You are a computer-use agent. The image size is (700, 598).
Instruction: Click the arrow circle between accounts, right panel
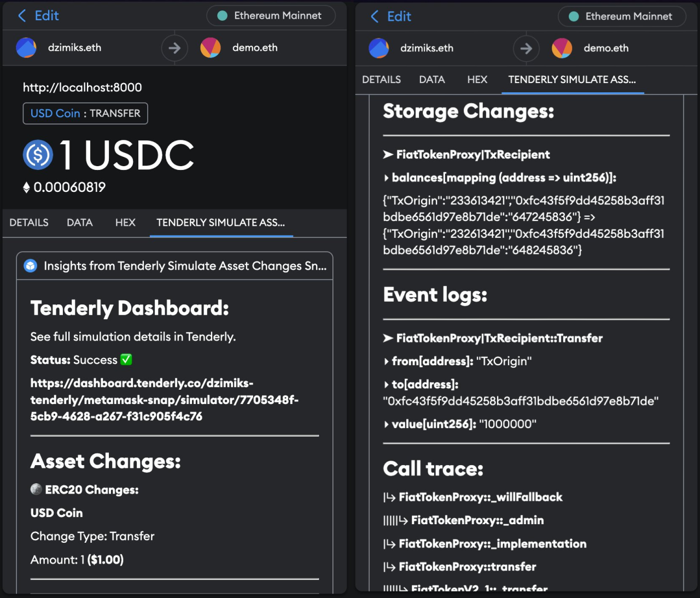point(526,49)
